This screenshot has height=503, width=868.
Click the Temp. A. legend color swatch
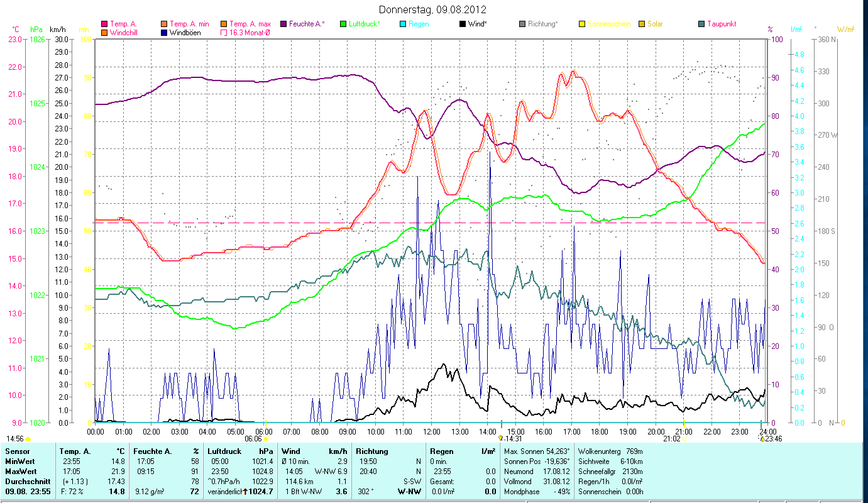(x=104, y=24)
